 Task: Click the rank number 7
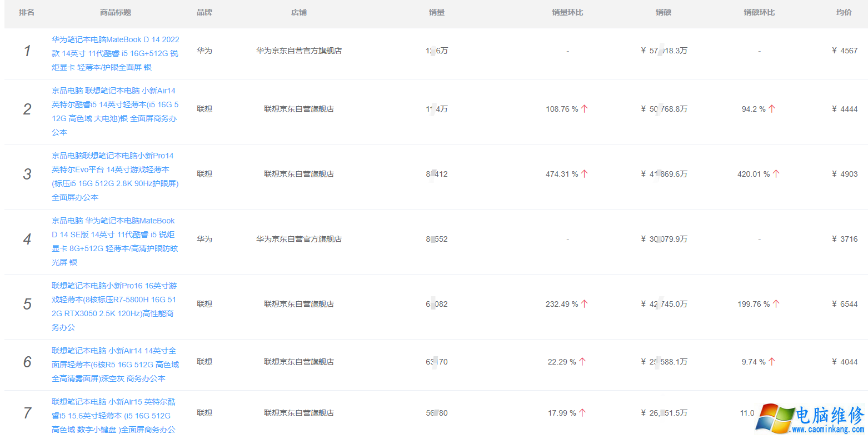pyautogui.click(x=27, y=413)
